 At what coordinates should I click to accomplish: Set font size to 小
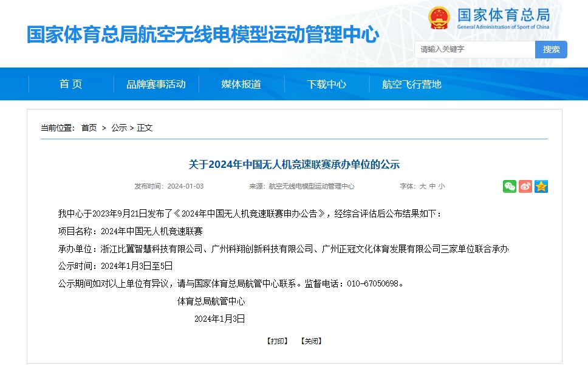441,187
